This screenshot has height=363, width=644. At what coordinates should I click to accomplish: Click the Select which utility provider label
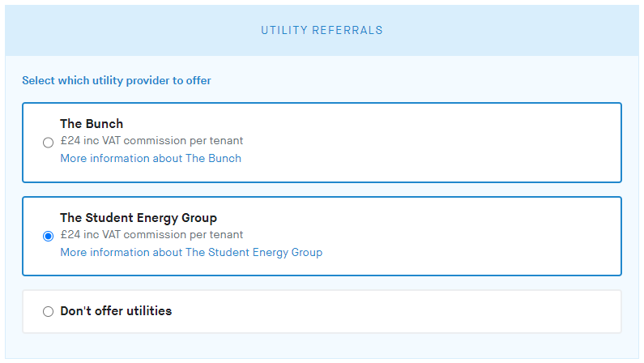(x=117, y=81)
